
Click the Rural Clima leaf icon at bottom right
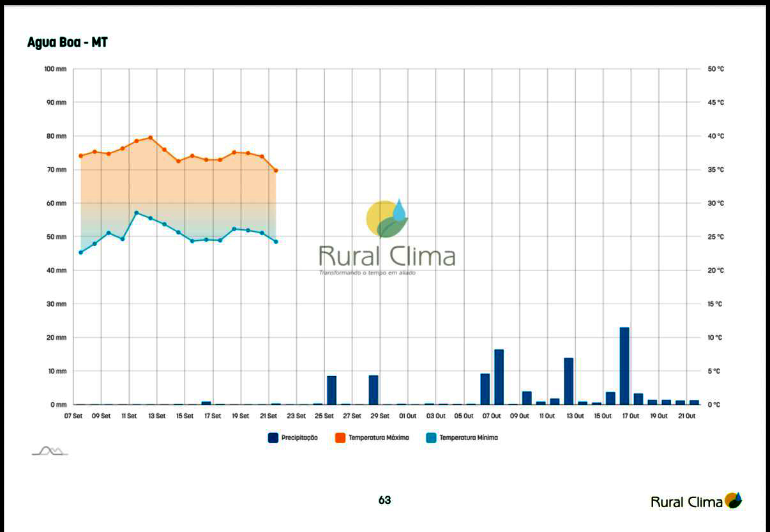[734, 500]
